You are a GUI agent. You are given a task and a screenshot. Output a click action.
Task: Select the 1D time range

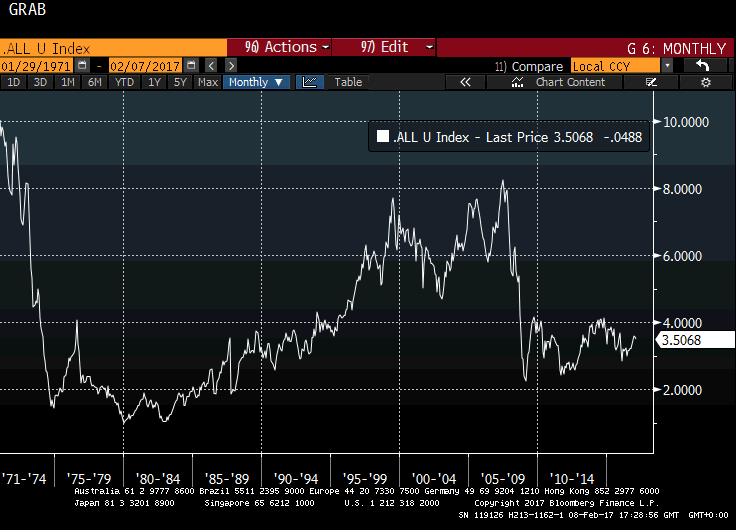pos(14,82)
